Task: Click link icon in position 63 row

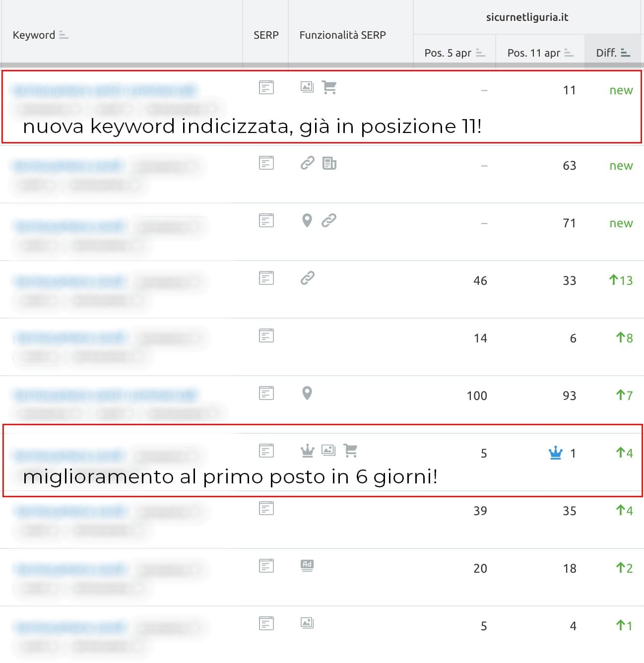Action: (x=308, y=163)
